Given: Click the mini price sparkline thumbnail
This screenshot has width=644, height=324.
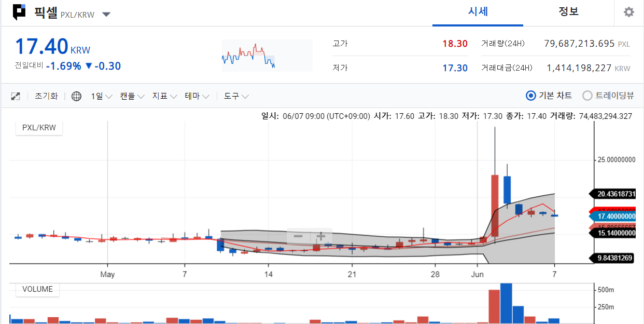Looking at the screenshot, I should click(x=267, y=55).
